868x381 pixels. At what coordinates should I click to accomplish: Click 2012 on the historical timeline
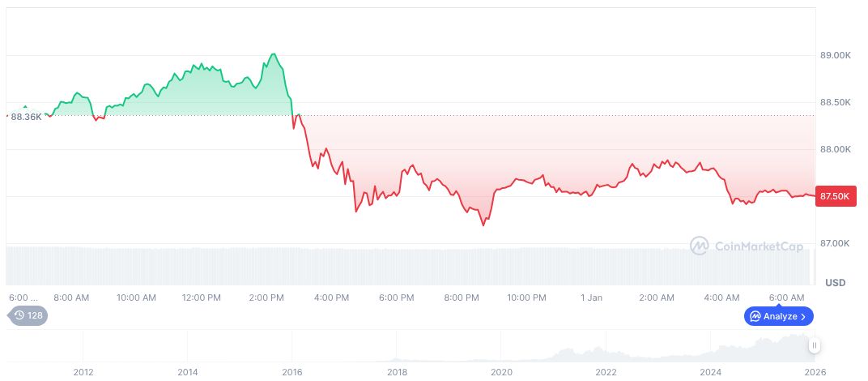pos(83,372)
